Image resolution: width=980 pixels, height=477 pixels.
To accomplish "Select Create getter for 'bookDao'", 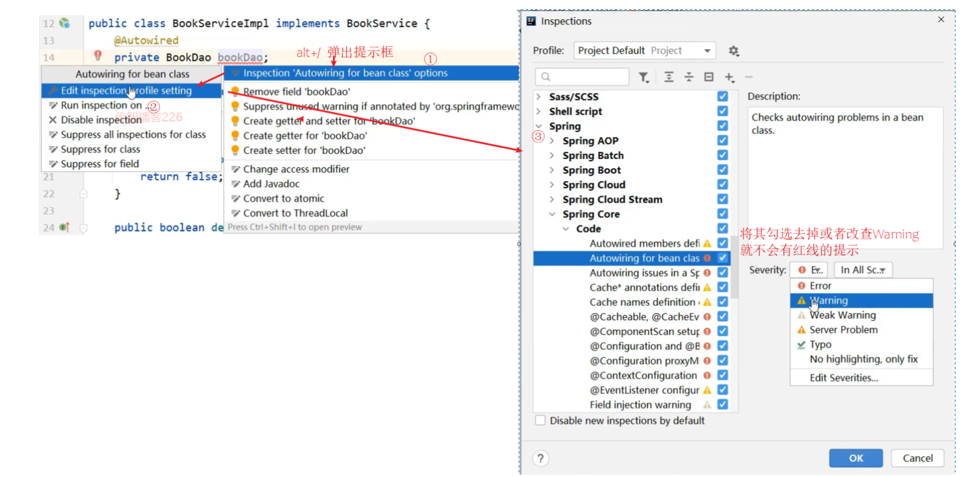I will coord(372,135).
